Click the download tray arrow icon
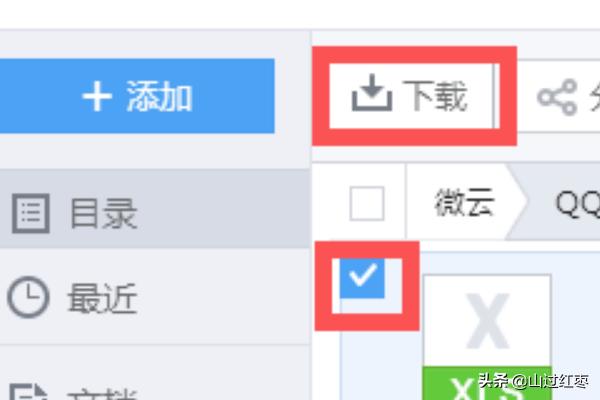 click(x=372, y=93)
